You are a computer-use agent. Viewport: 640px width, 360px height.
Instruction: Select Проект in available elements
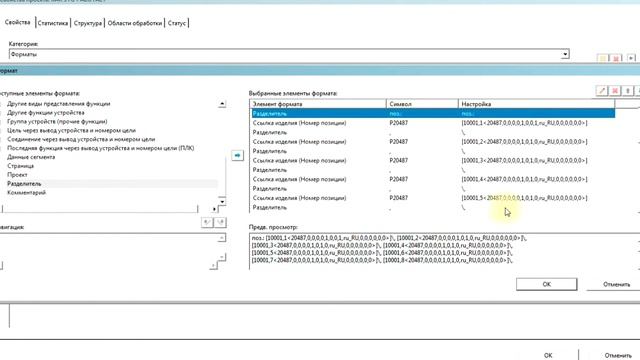pos(17,175)
